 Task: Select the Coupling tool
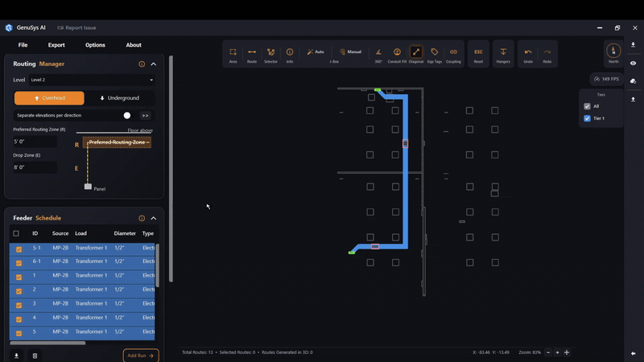pos(453,55)
